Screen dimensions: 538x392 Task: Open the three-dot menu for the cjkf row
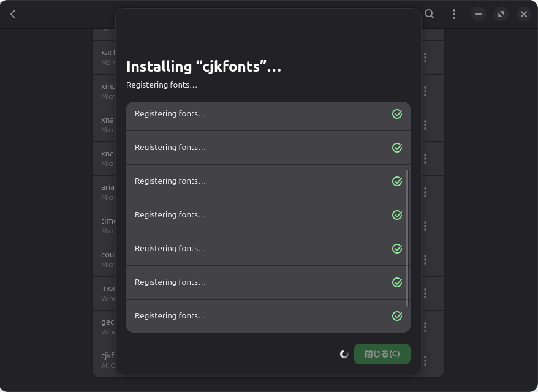(x=425, y=361)
